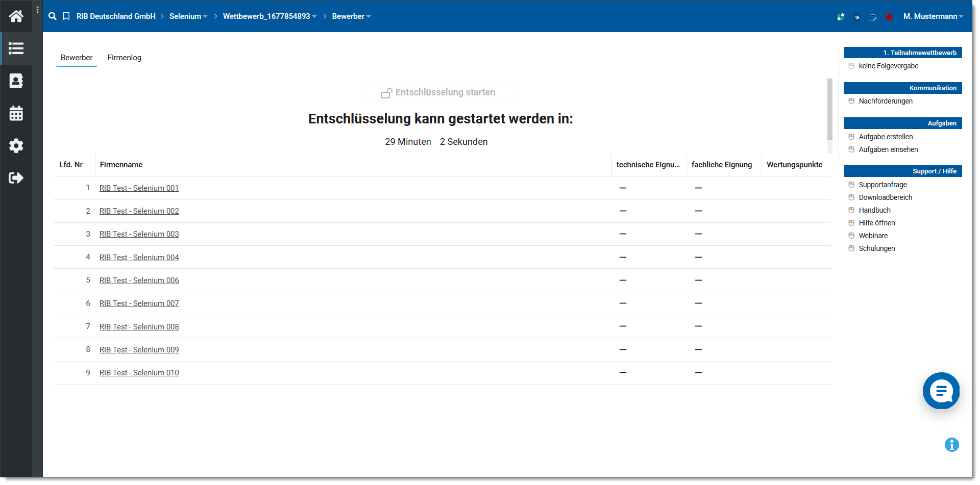Open the home page icon
Viewport: 980px width, 485px height.
click(x=16, y=16)
